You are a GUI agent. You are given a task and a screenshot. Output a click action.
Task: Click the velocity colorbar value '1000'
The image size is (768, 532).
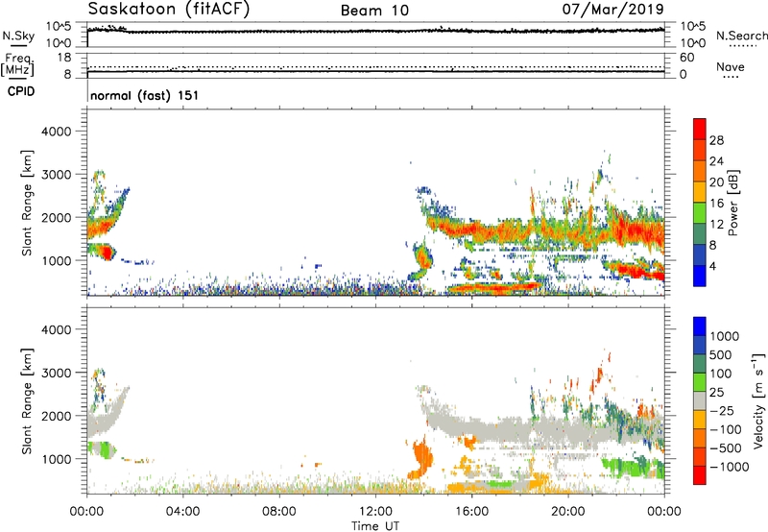[x=725, y=336]
